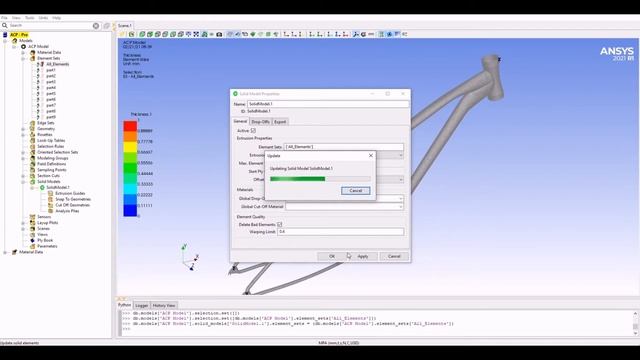
Task: Click the Element Sets field showing All_Elements
Action: pos(344,147)
